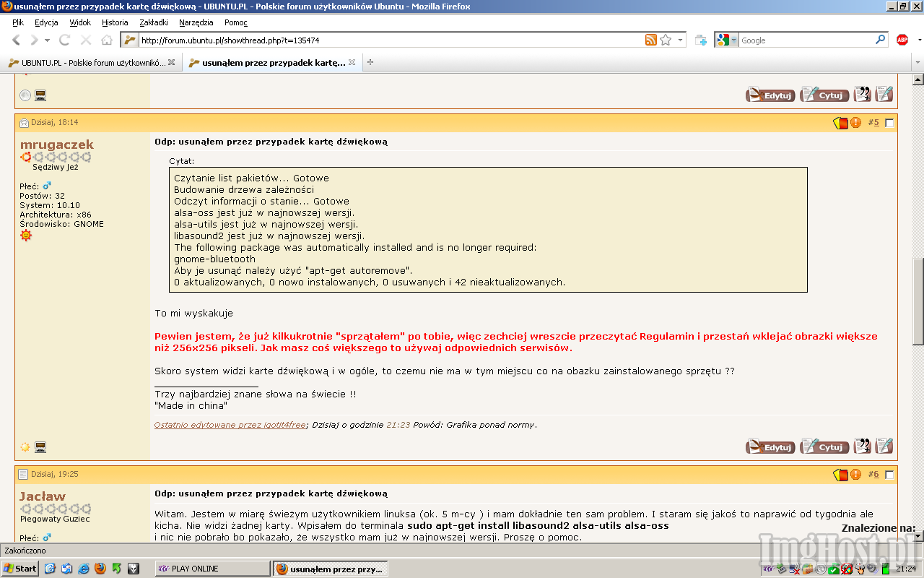
Task: Open the Narzędzia menu
Action: (x=196, y=22)
